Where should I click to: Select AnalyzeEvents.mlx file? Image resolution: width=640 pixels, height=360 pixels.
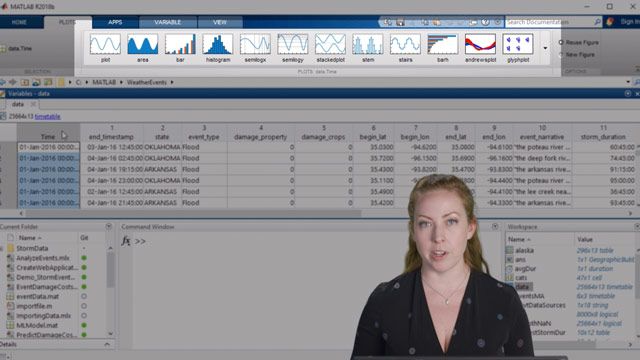pyautogui.click(x=43, y=258)
